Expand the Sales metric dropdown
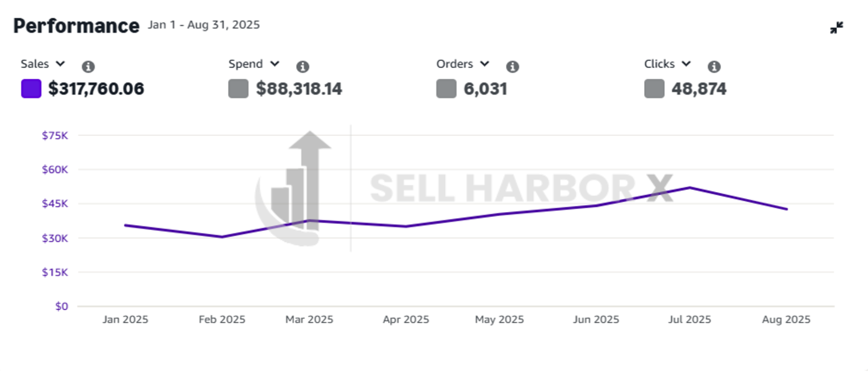 60,64
